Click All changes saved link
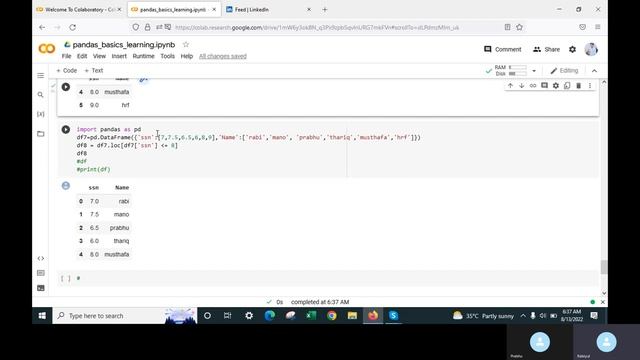 (x=223, y=56)
